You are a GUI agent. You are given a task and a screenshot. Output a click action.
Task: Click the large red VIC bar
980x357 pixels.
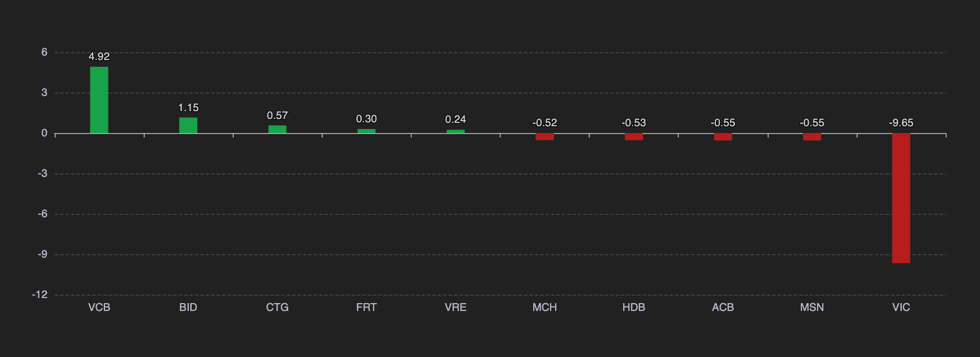901,198
